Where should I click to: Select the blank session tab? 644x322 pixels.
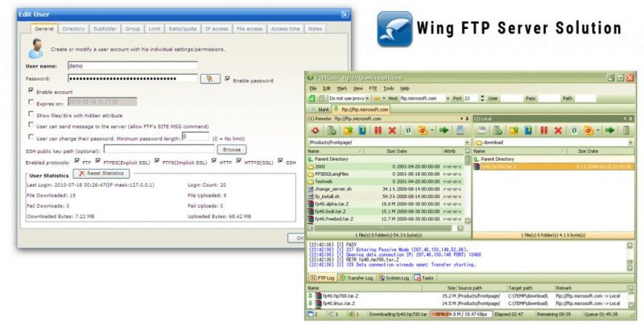320,109
